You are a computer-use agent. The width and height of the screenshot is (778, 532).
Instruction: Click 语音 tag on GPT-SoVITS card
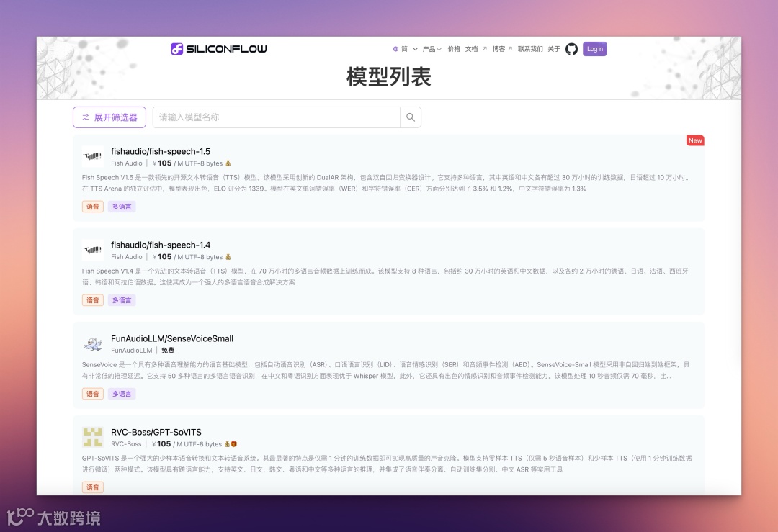(x=93, y=487)
